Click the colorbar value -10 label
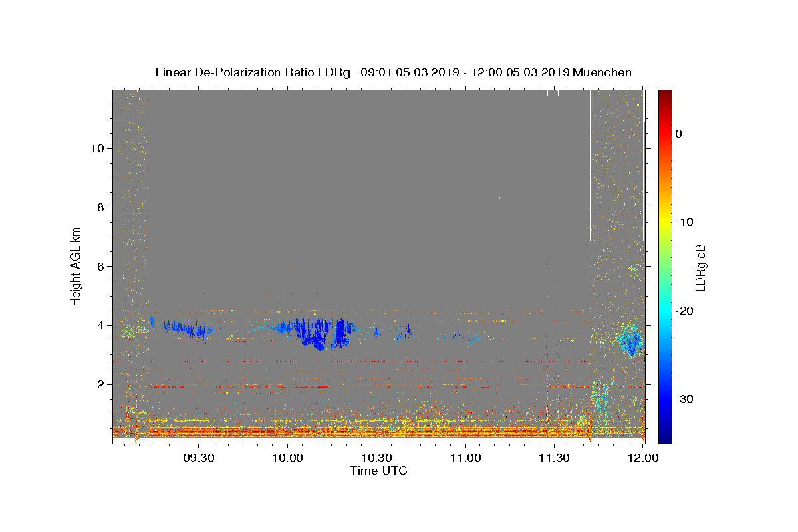The height and width of the screenshot is (532, 798). (x=685, y=222)
